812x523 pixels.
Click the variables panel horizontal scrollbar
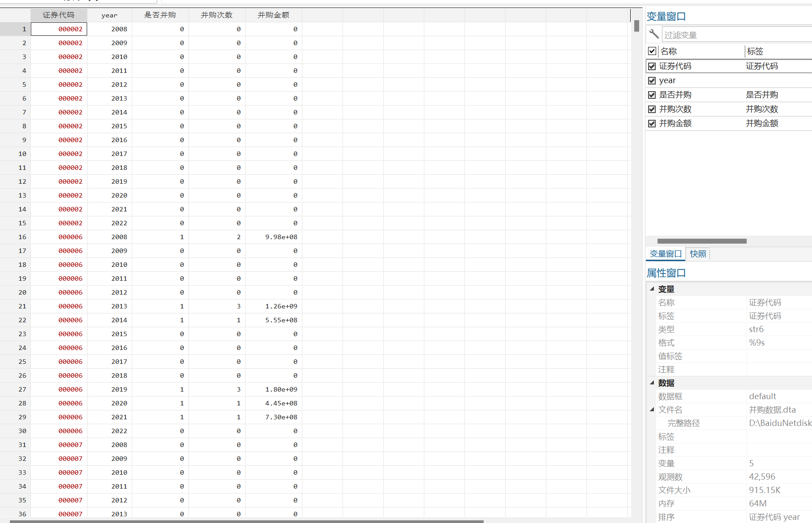[702, 241]
